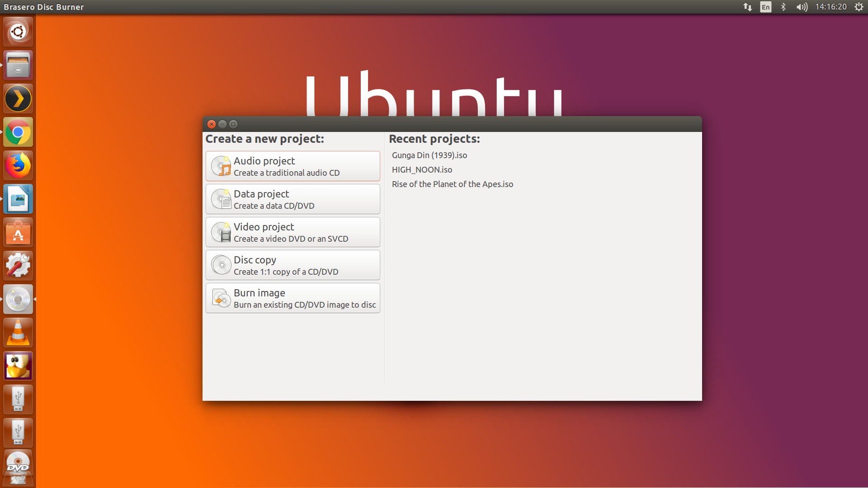Viewport: 868px width, 488px height.
Task: Start a Data project
Action: pos(292,199)
